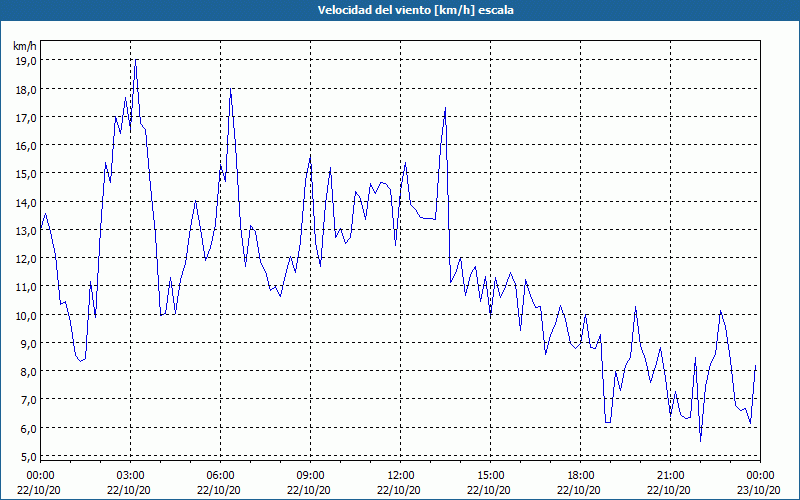Select the '22/10/20' date under 18:00

578,490
